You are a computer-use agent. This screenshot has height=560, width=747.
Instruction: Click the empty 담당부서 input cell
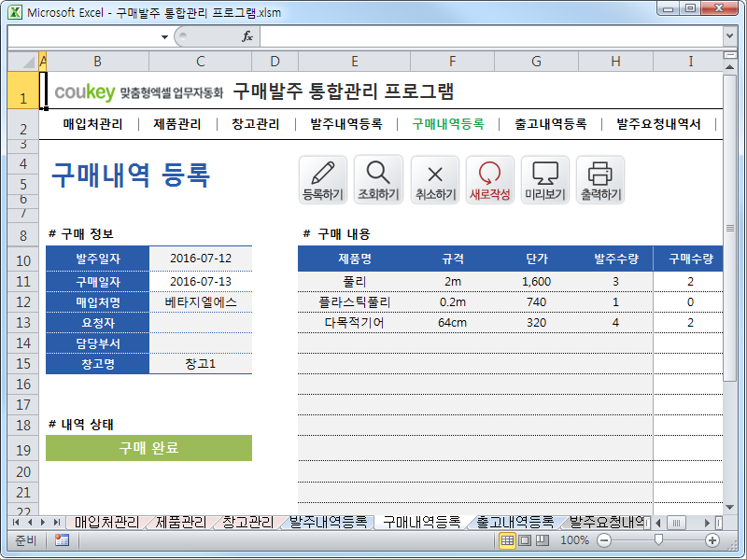click(201, 343)
